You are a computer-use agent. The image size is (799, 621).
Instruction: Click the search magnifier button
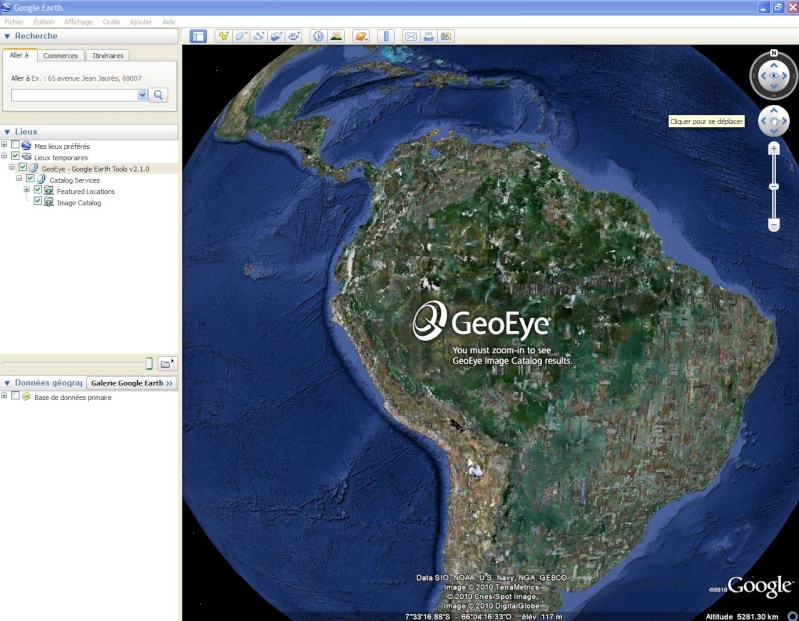pos(158,95)
